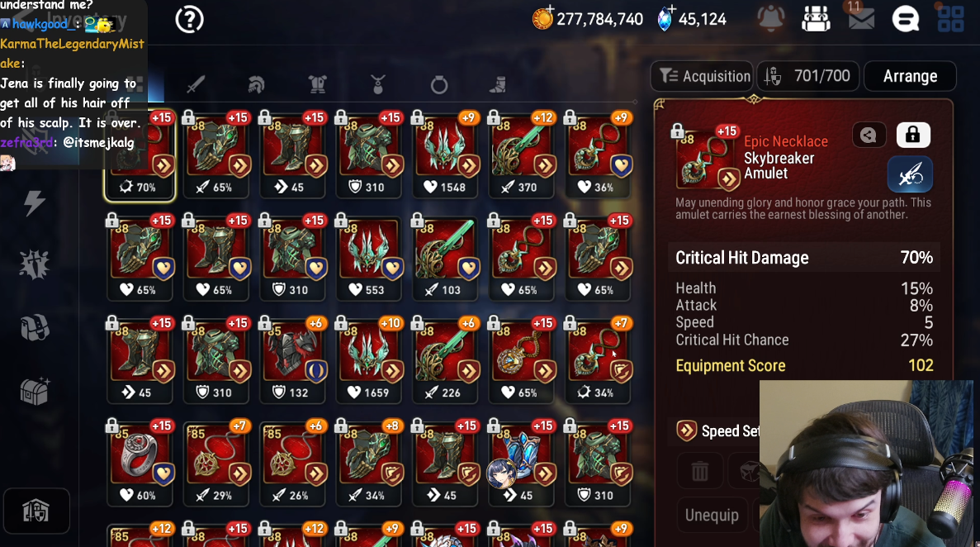Open the 701/700 inventory capacity button
This screenshot has height=547, width=980.
(808, 76)
